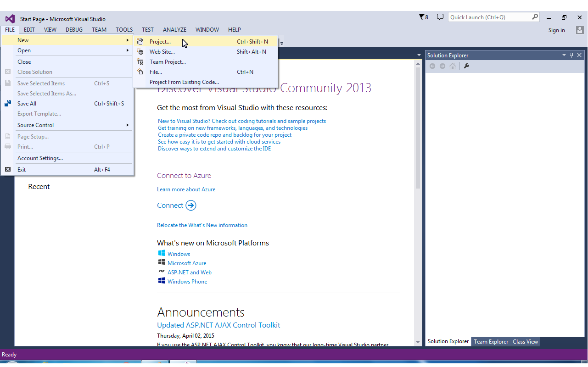Click the Visual Studio logo icon
The image size is (588, 367).
pos(10,19)
